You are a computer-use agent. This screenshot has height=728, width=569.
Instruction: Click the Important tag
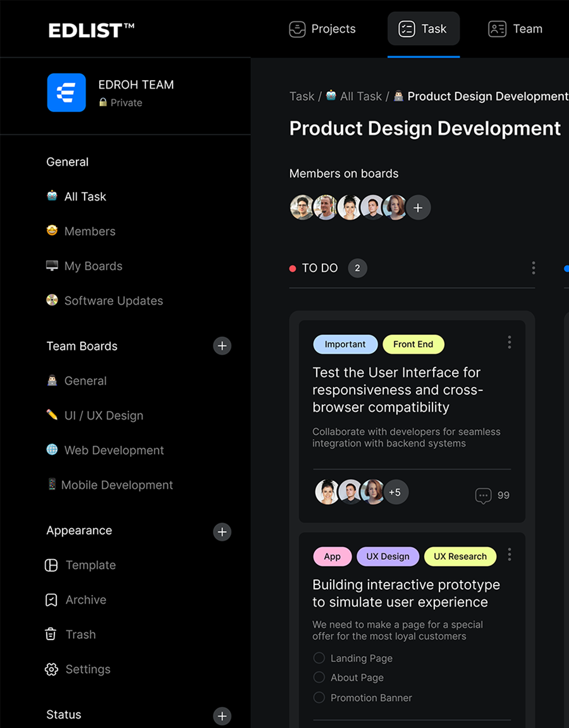coord(345,344)
